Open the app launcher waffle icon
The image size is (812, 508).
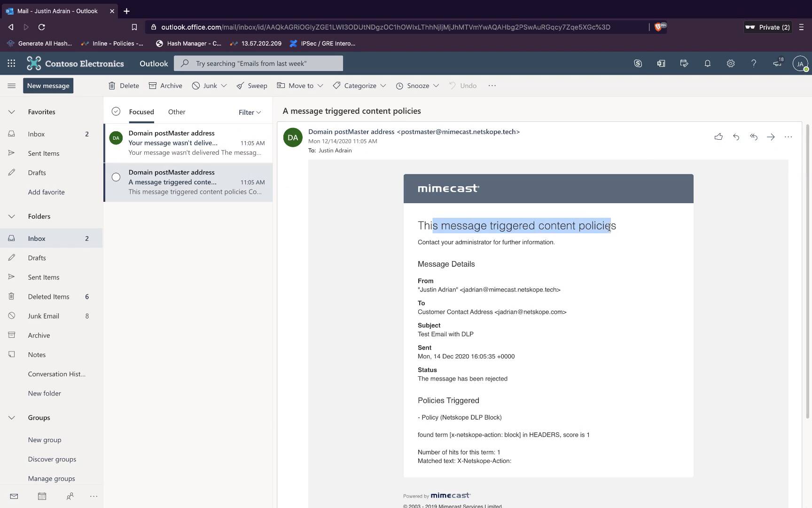pyautogui.click(x=11, y=63)
